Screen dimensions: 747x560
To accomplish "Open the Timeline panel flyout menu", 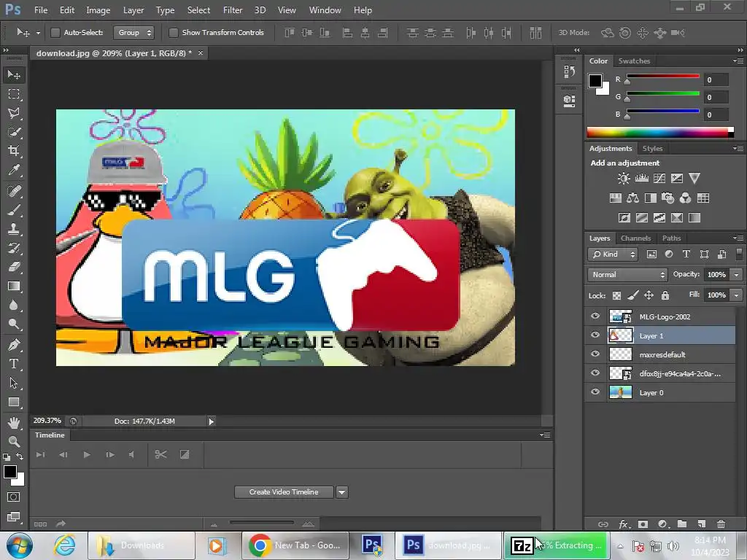I will (x=545, y=435).
